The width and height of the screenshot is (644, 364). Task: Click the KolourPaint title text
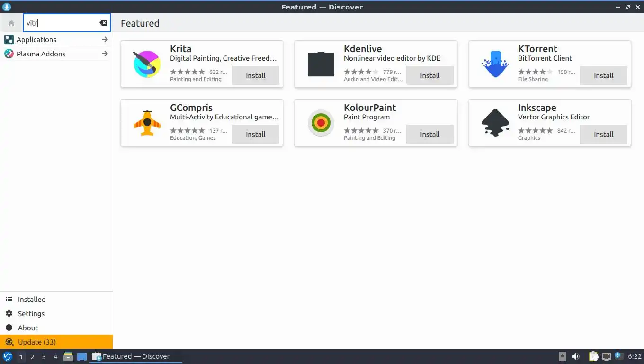(x=370, y=108)
